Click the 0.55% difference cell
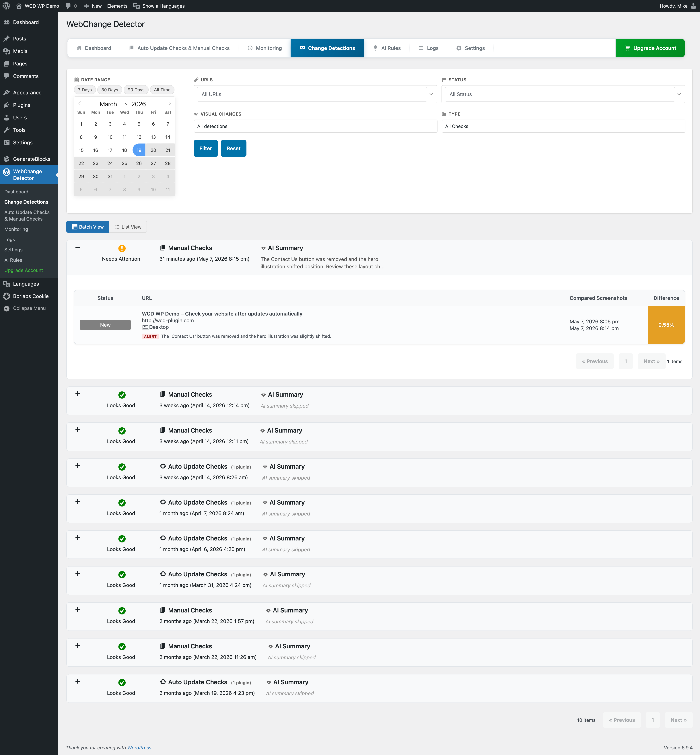Viewport: 700px width, 755px height. [666, 325]
